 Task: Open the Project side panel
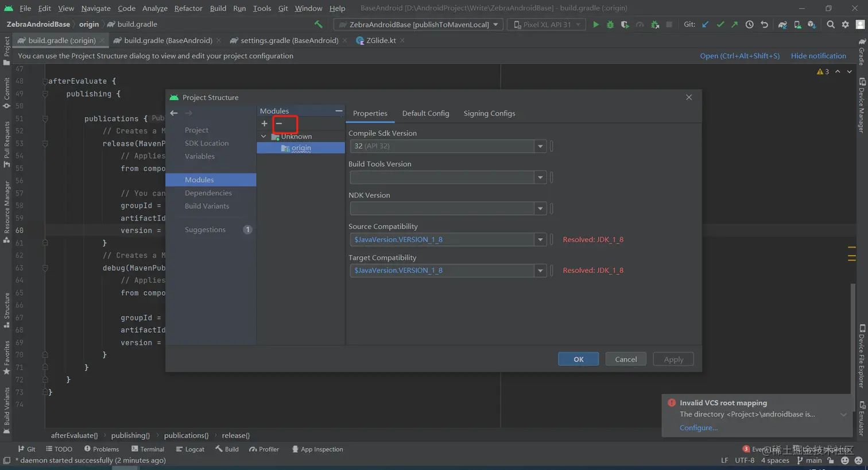pyautogui.click(x=7, y=51)
